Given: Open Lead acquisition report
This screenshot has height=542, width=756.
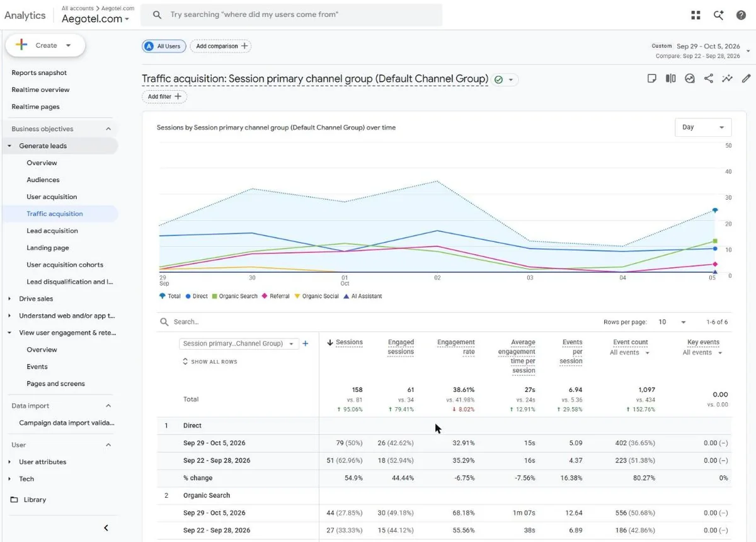Looking at the screenshot, I should pos(52,231).
